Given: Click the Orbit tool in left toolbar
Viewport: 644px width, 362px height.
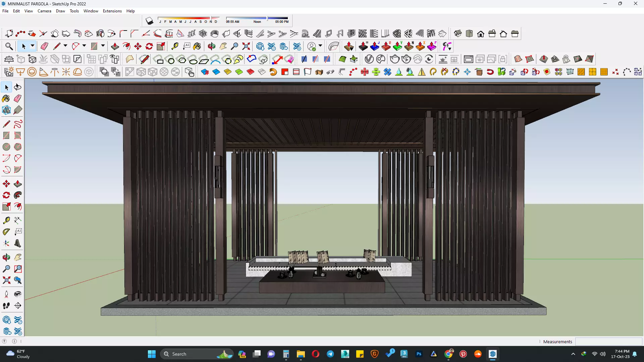Looking at the screenshot, I should [6, 257].
